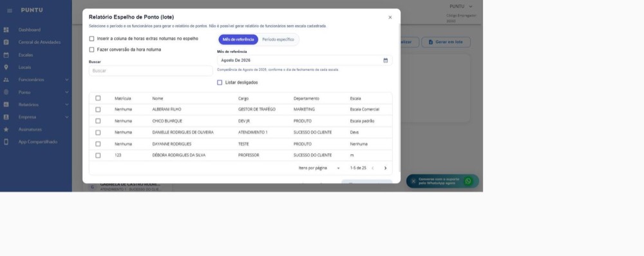Click the Matrícula column header
This screenshot has height=256, width=644.
122,99
